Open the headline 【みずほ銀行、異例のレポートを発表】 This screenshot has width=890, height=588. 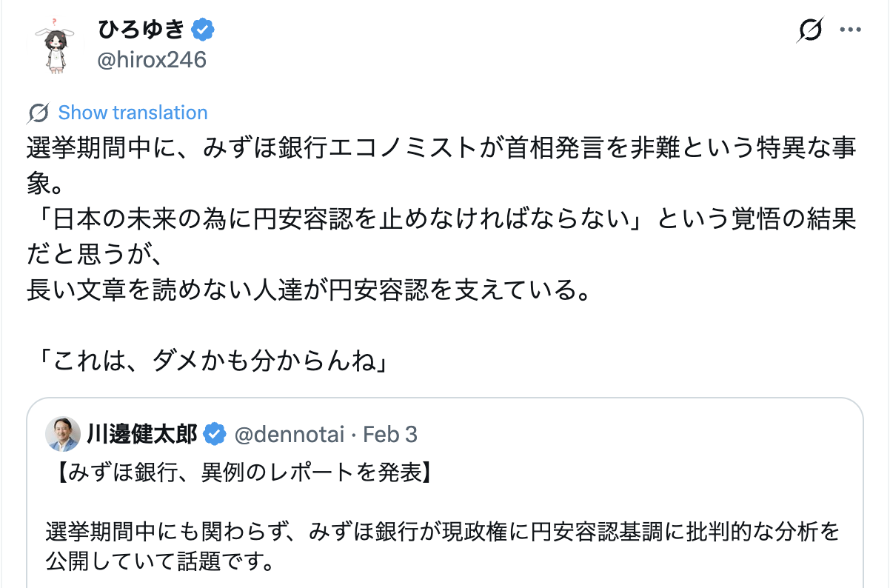pos(242,472)
